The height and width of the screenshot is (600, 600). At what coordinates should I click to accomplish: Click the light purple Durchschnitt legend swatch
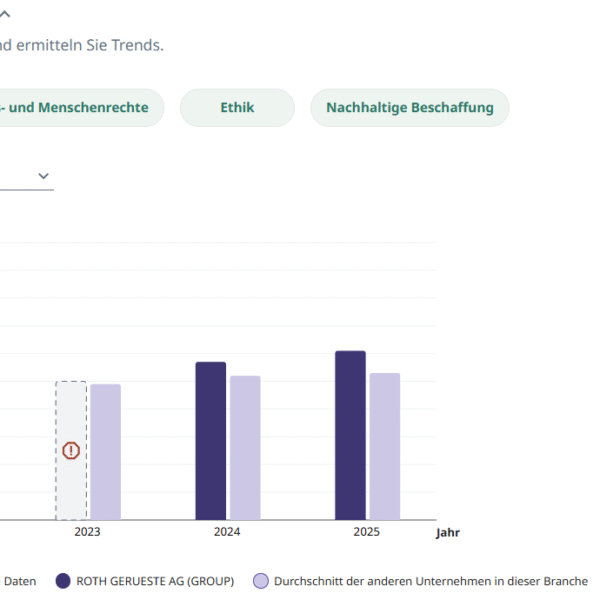point(261,580)
